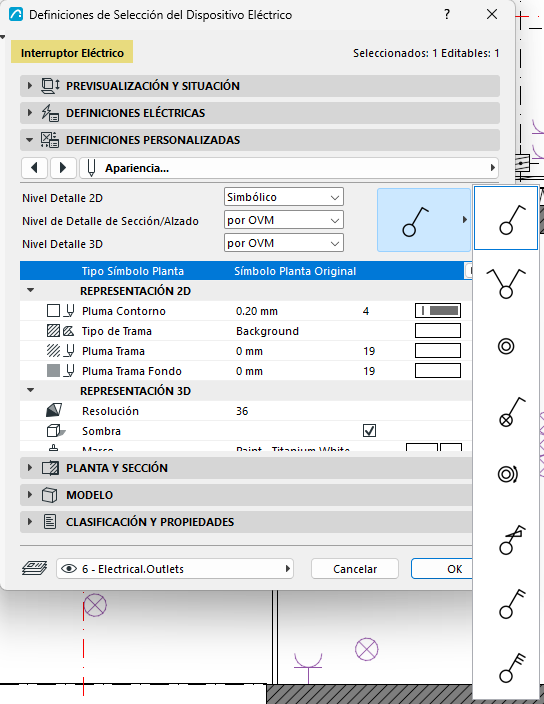Viewport: 544px width, 704px height.
Task: Click the Pluma Contorno pen icon
Action: [70, 311]
